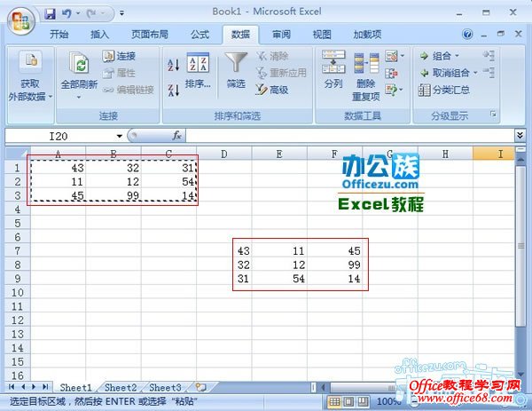Click the fx insert function button
Screen dimensions: 532x411
tap(176, 136)
